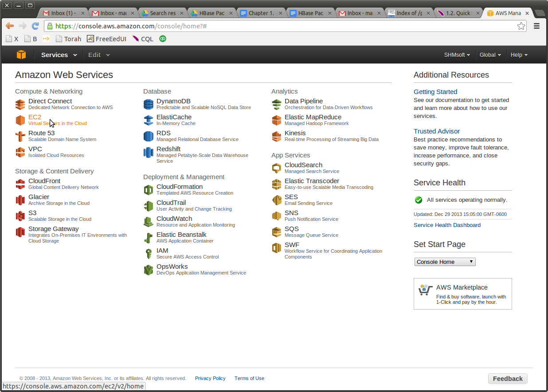Image resolution: width=548 pixels, height=392 pixels.
Task: Open the Console Home start page dropdown
Action: click(445, 262)
